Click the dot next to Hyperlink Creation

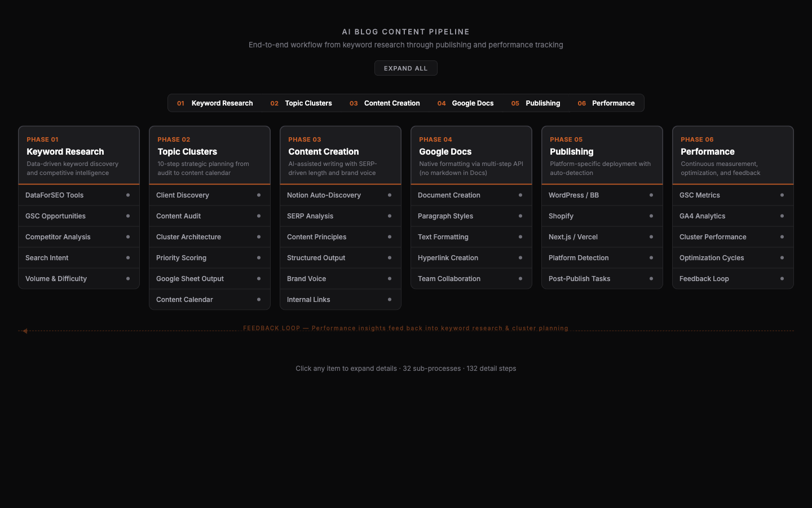520,258
